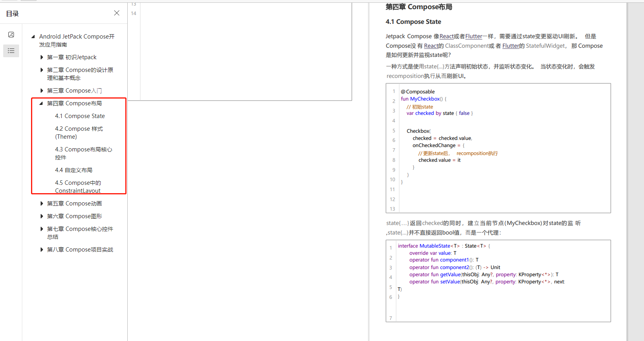This screenshot has width=644, height=341.
Task: Click the @Composable annotation in code block
Action: point(418,91)
